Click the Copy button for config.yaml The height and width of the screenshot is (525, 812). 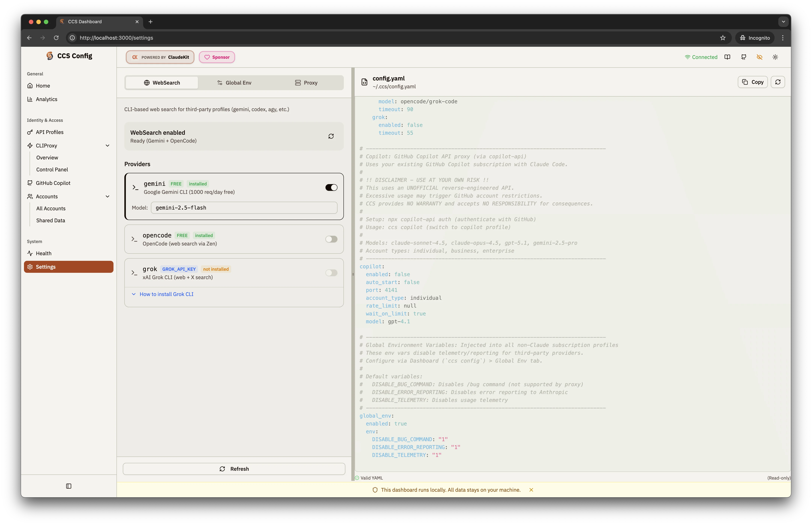(x=752, y=82)
